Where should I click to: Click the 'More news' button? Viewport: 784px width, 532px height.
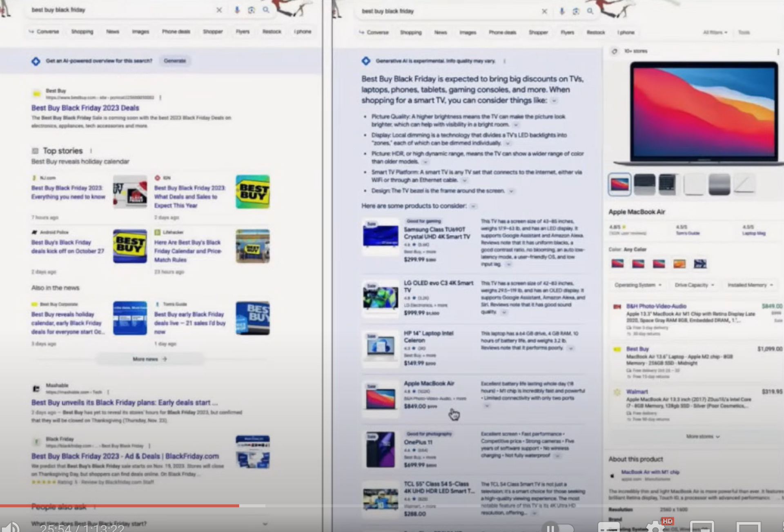coord(149,359)
